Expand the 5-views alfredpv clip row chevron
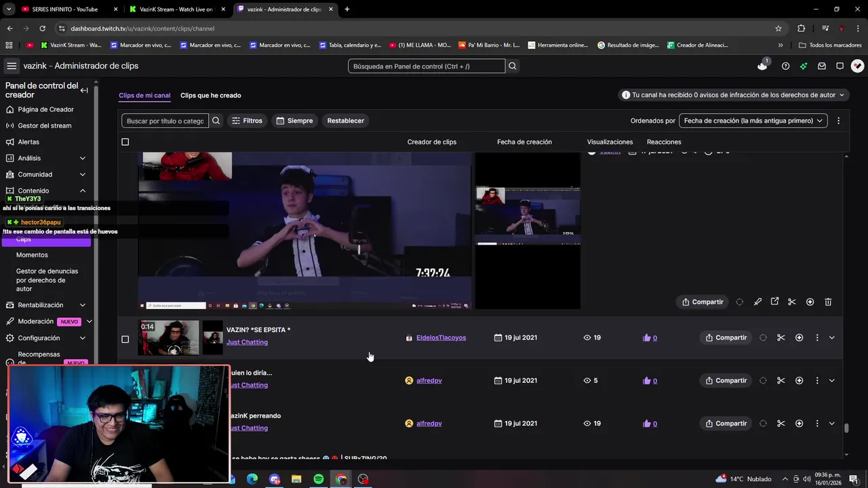 [832, 380]
